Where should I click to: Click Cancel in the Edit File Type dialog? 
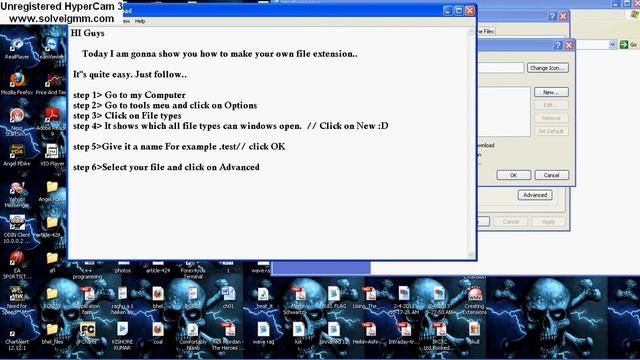pos(551,175)
